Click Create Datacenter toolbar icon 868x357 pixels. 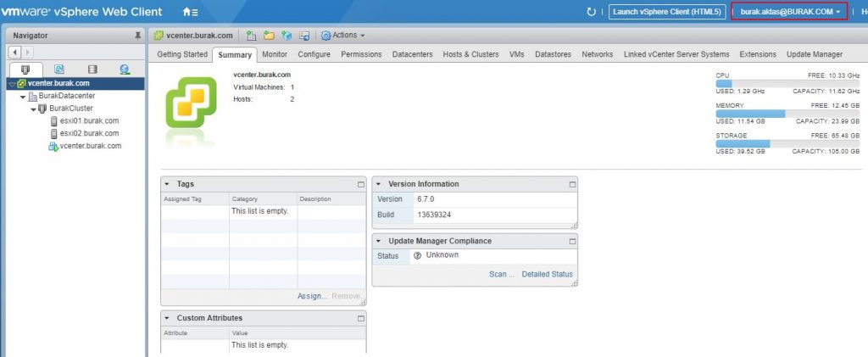(x=251, y=36)
